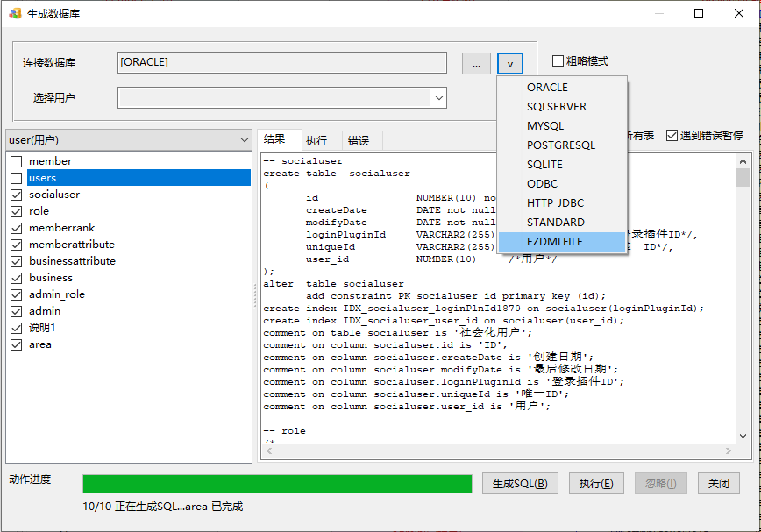This screenshot has height=532, width=761.
Task: Uncheck the businessattribute checkbox
Action: 17,261
